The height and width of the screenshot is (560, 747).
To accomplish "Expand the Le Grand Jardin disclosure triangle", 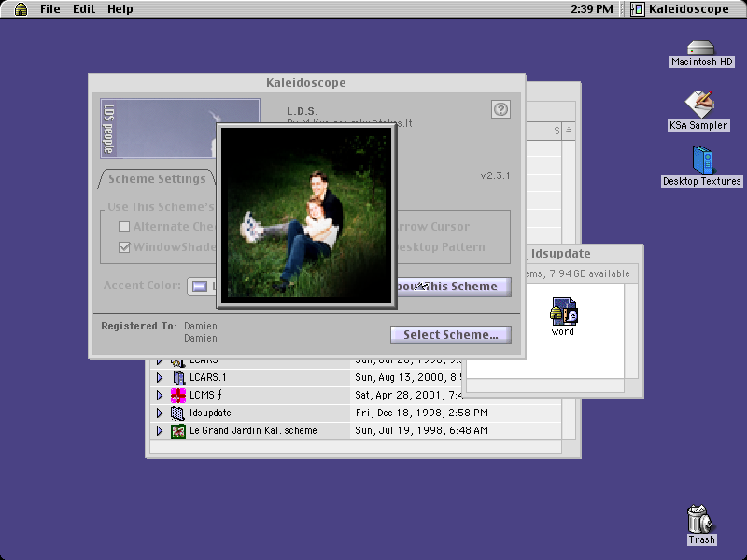I will click(160, 431).
